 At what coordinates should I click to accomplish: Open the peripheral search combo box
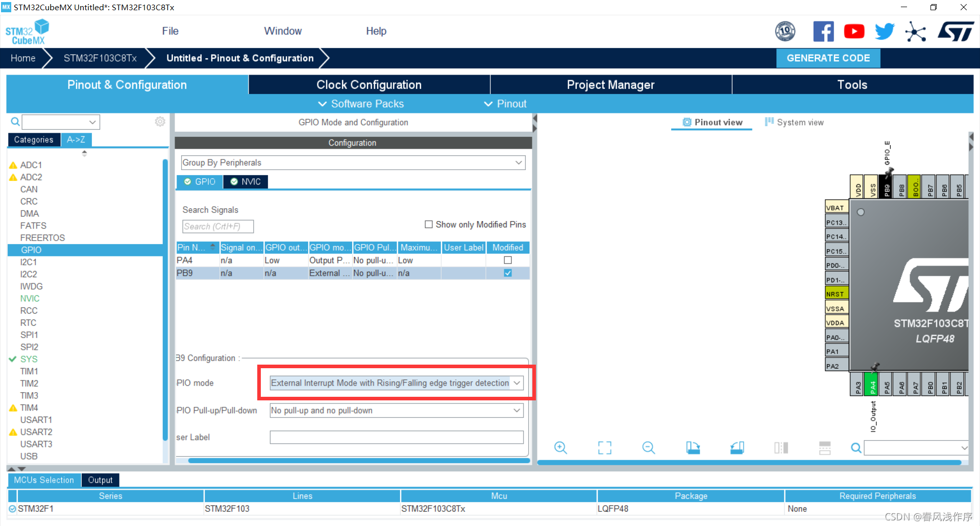pyautogui.click(x=61, y=122)
